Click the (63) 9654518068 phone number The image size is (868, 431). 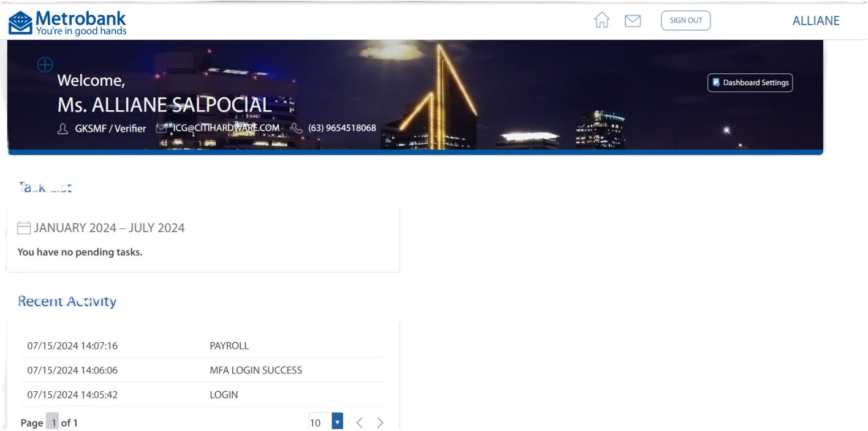[342, 129]
